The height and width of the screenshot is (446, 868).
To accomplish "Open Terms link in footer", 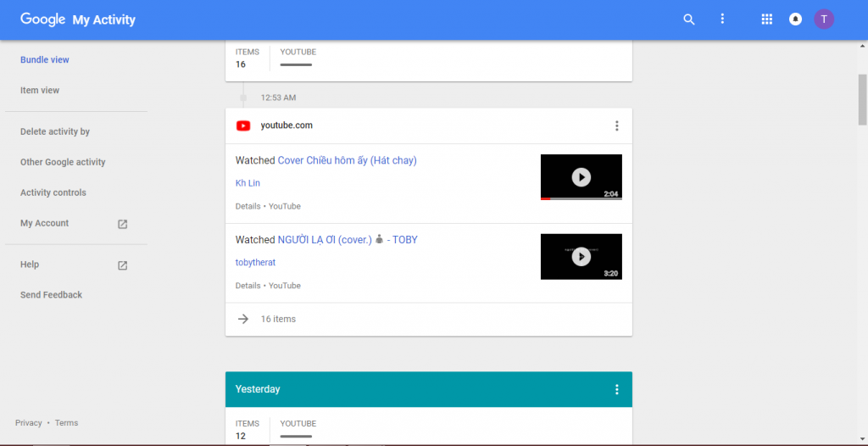I will pos(66,423).
